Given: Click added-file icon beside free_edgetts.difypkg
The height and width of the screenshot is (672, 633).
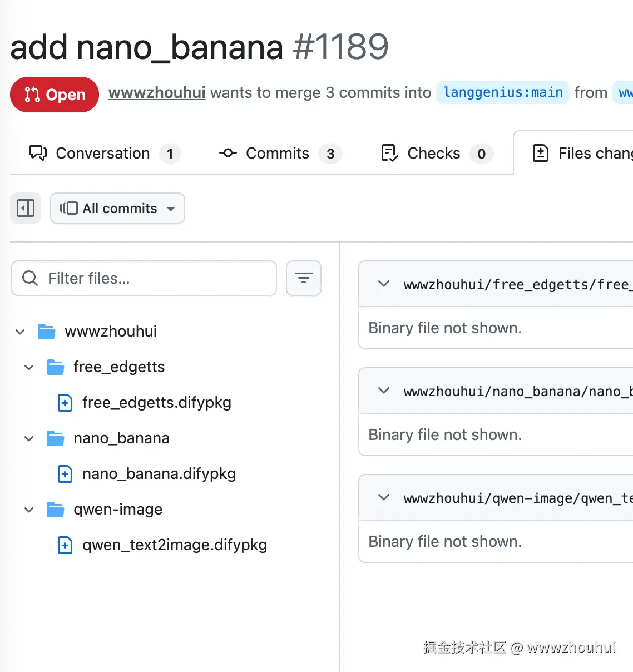Looking at the screenshot, I should pyautogui.click(x=65, y=403).
